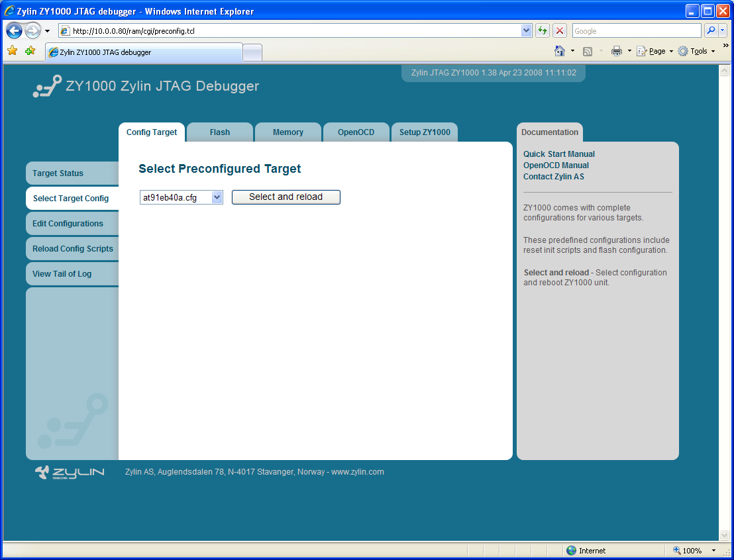Click the scrollbar down arrow
This screenshot has height=560, width=734.
tap(724, 535)
